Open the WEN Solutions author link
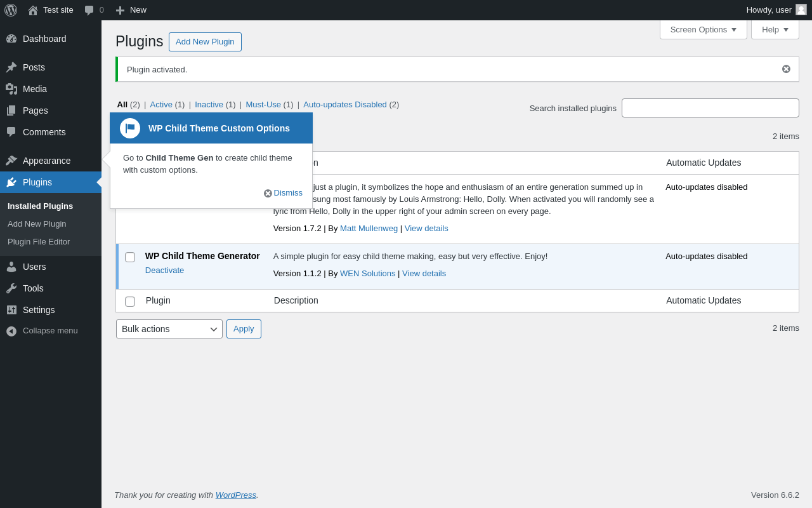Image resolution: width=812 pixels, height=508 pixels. point(367,273)
